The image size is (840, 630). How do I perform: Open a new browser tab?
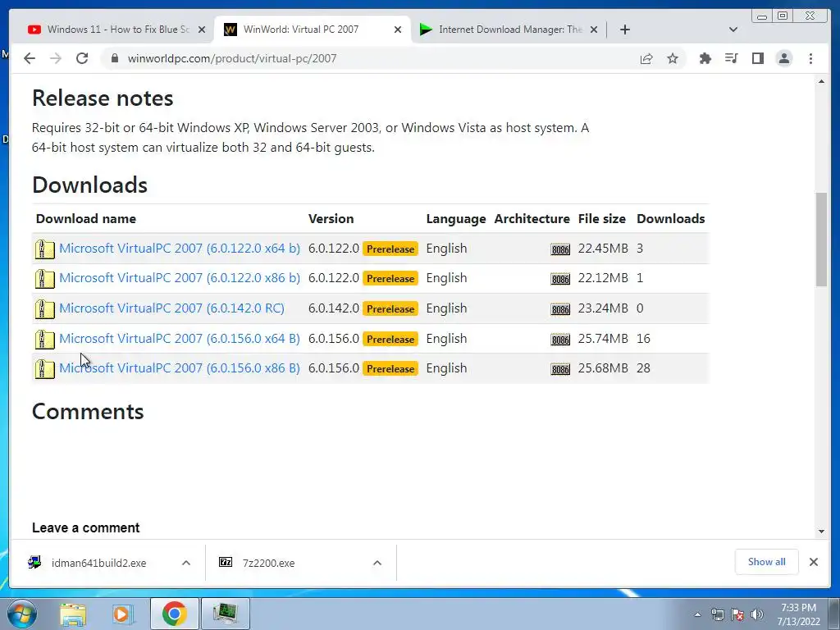click(624, 30)
